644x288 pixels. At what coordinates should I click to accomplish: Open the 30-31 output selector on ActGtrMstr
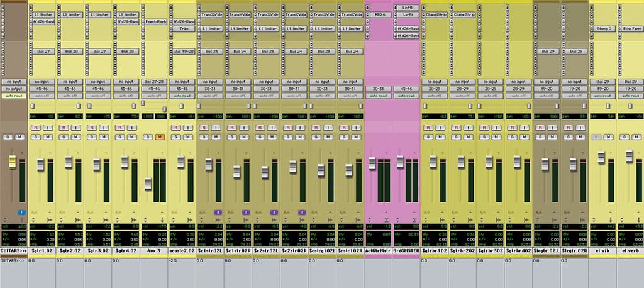click(x=378, y=89)
